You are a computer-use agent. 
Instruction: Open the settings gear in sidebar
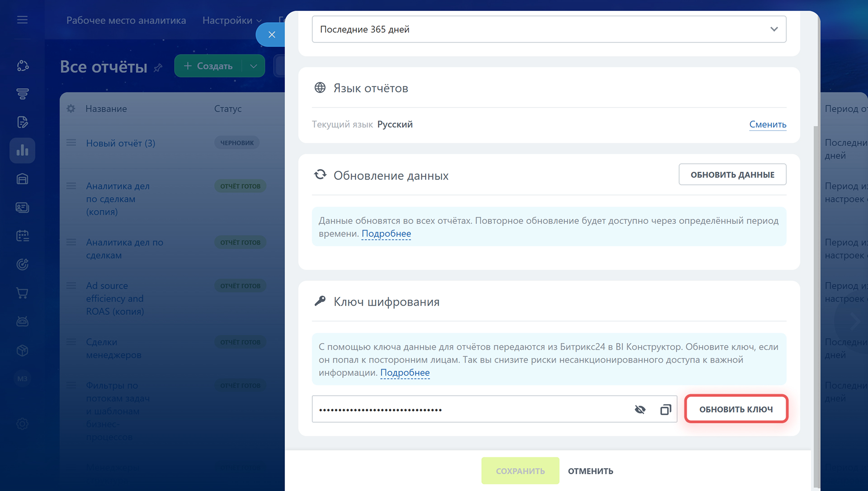(x=22, y=424)
